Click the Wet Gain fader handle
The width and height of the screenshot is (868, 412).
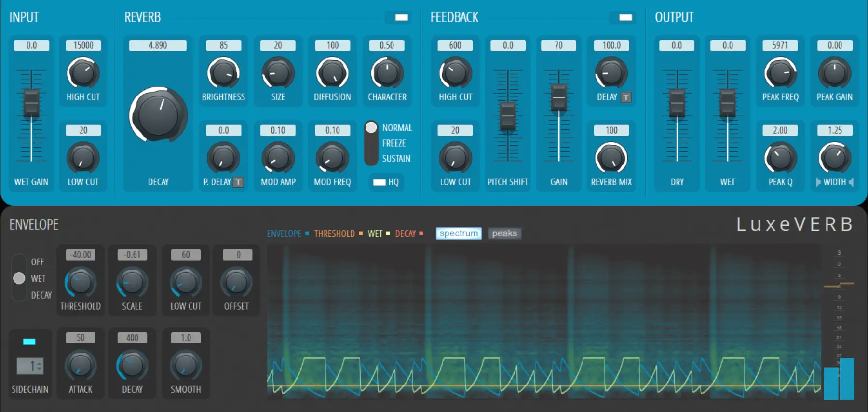[31, 103]
